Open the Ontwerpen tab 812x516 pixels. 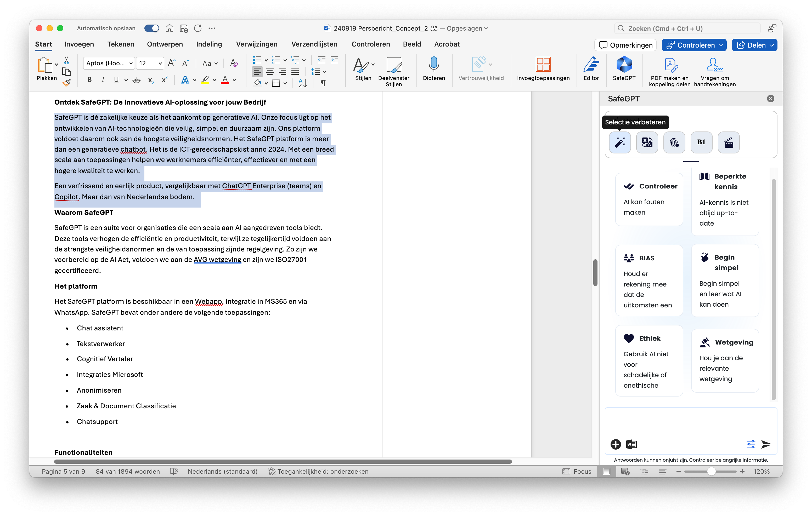click(165, 44)
